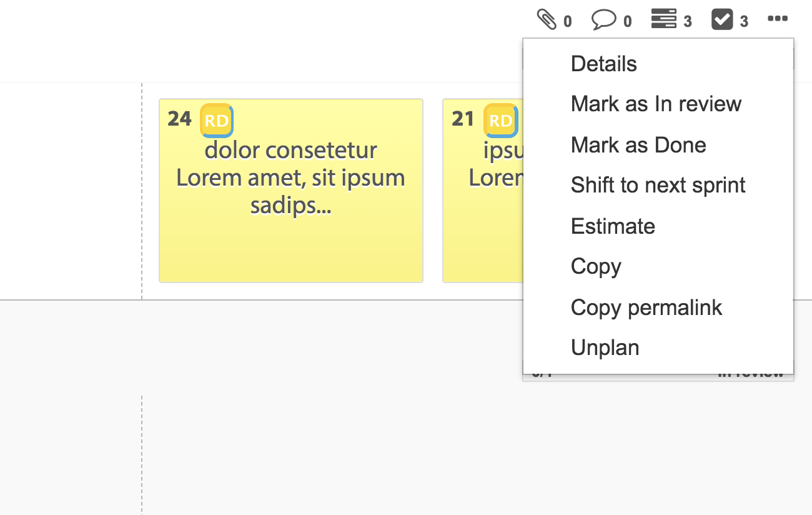The image size is (812, 515).
Task: Select Copy permalink menu item
Action: tap(646, 307)
